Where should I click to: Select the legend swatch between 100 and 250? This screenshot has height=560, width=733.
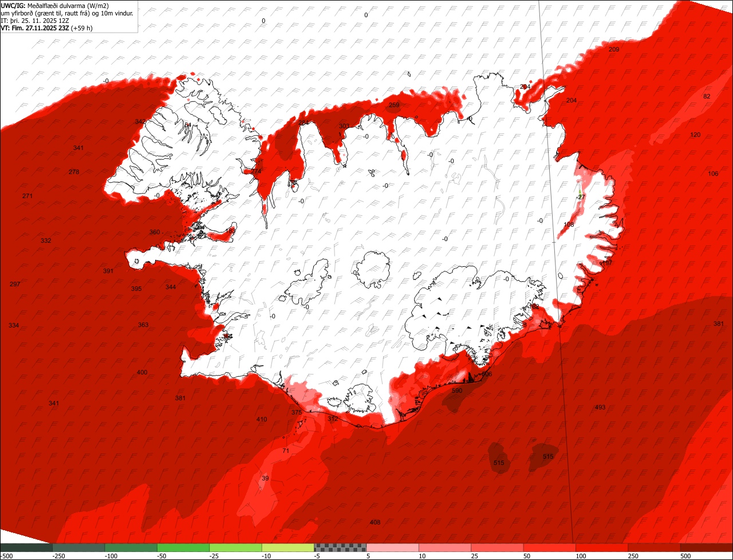(x=602, y=547)
